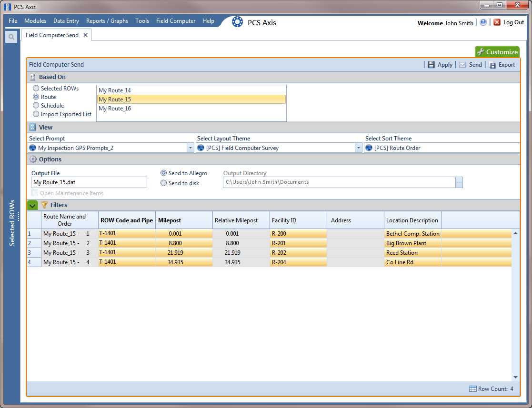The width and height of the screenshot is (532, 408).
Task: Browse output directory with ellipsis button
Action: (459, 182)
